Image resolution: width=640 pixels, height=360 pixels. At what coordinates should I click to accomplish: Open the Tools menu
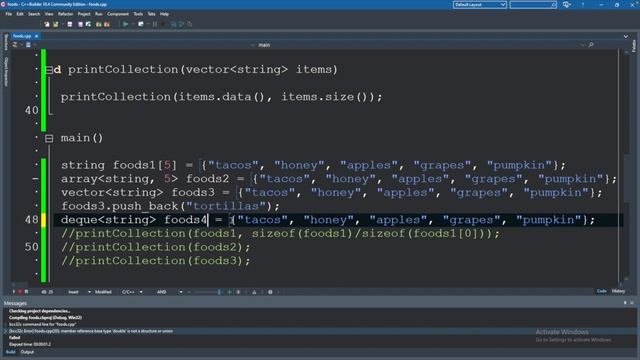(x=138, y=14)
